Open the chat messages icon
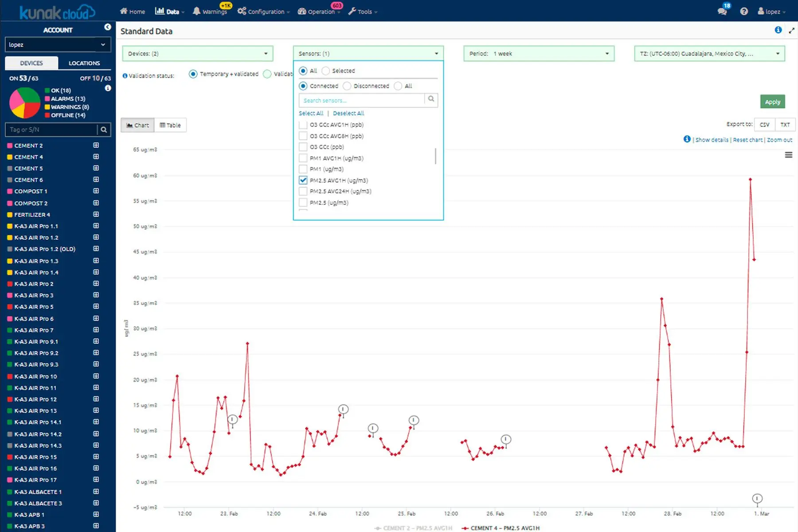The height and width of the screenshot is (532, 798). click(722, 12)
